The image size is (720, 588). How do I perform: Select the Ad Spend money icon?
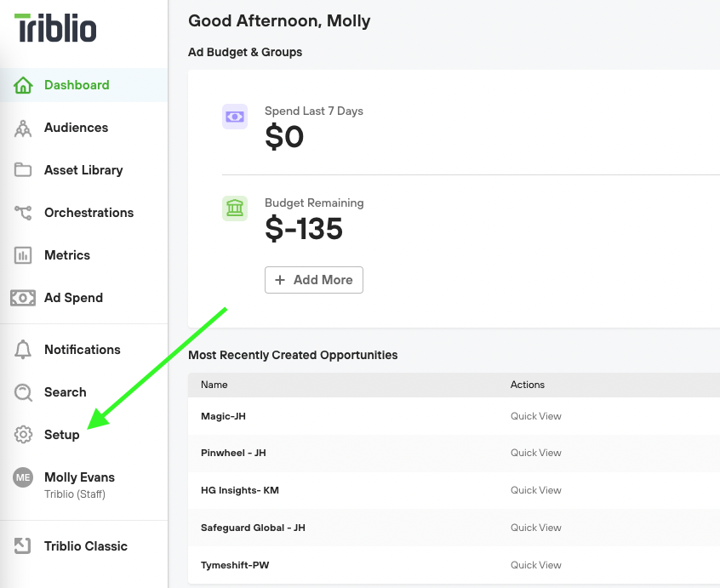tap(24, 298)
